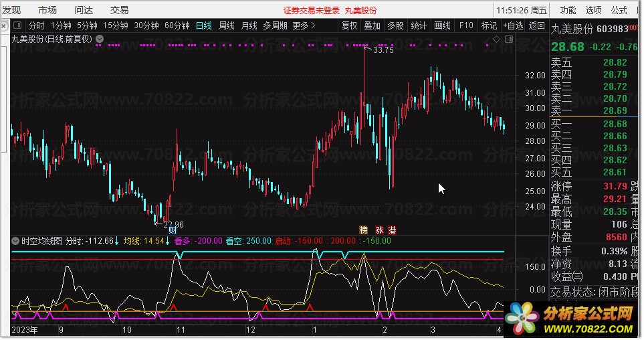Click the 标记 mark button
Image resolution: width=644 pixels, height=340 pixels.
tap(489, 25)
